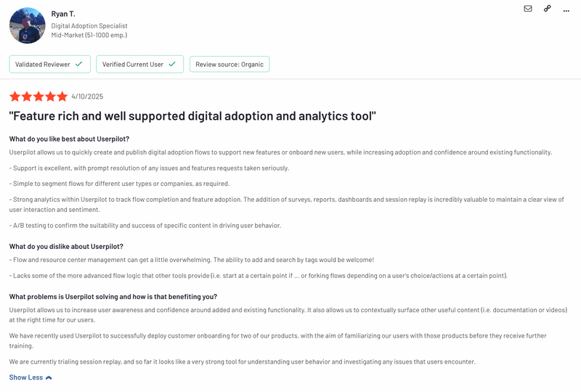The image size is (581, 392).
Task: Click the "What do you dislike about Userpilot?" heading
Action: tap(66, 246)
